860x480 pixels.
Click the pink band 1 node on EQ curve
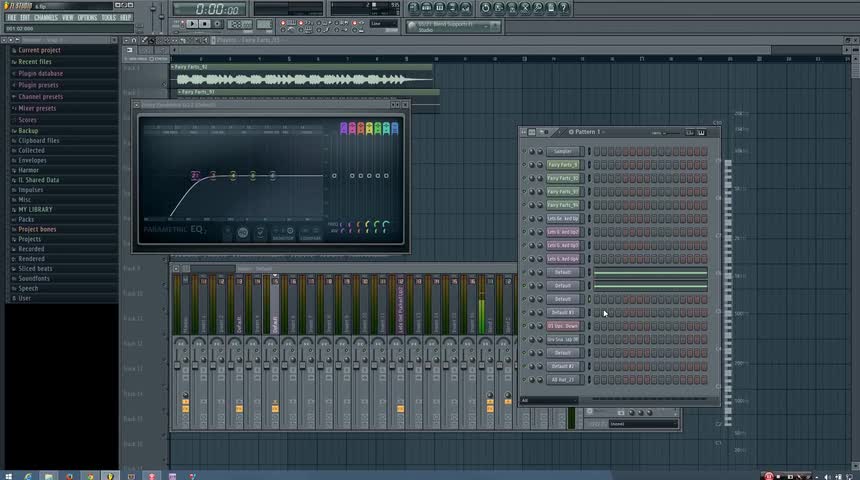tap(195, 175)
